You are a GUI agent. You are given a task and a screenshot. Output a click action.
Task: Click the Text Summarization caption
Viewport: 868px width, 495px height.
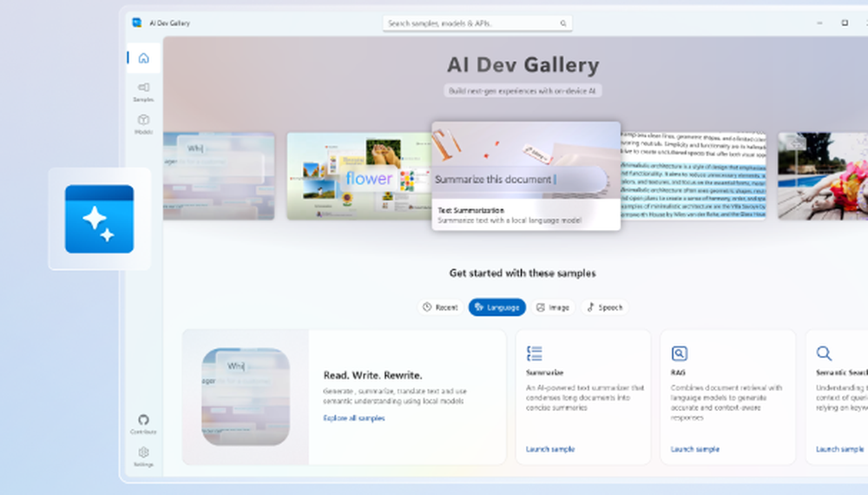pos(471,210)
